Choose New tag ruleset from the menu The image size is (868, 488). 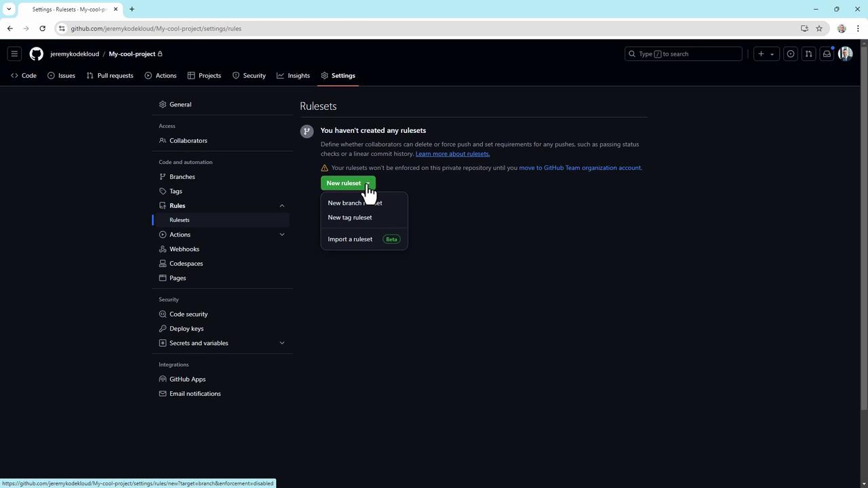point(364,218)
